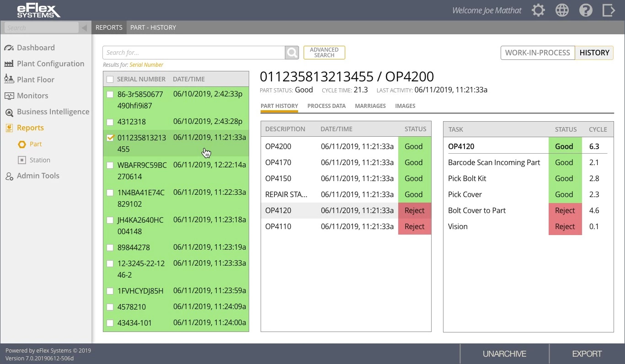
Task: Open the help question mark icon
Action: click(x=586, y=11)
